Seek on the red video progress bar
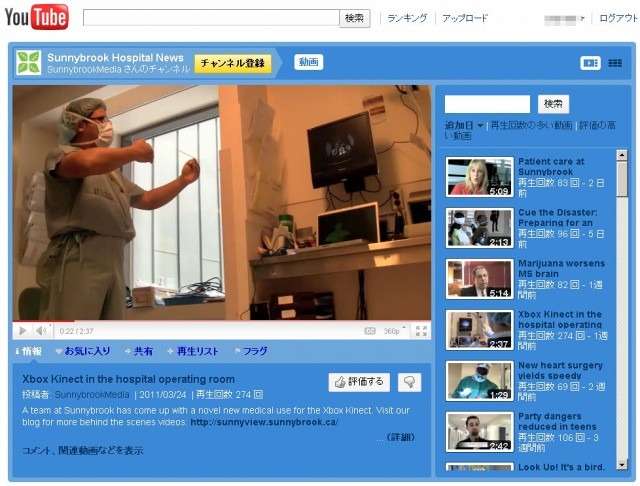This screenshot has width=640, height=486. pyautogui.click(x=43, y=321)
